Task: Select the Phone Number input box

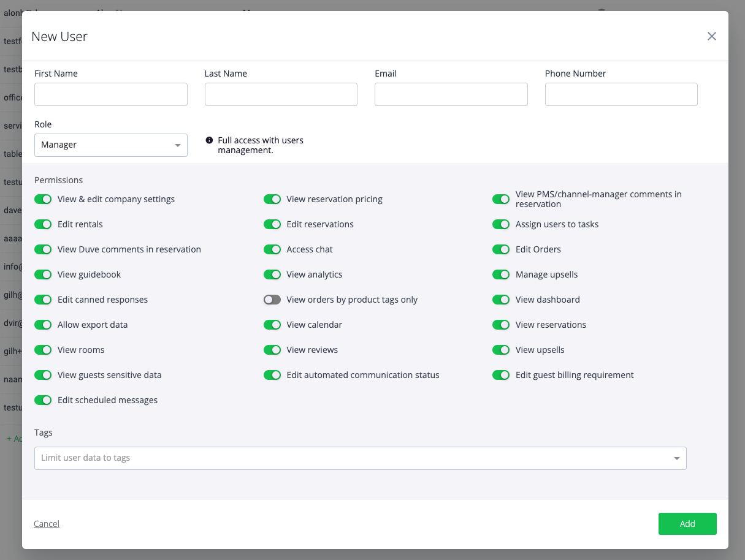Action: pos(621,94)
